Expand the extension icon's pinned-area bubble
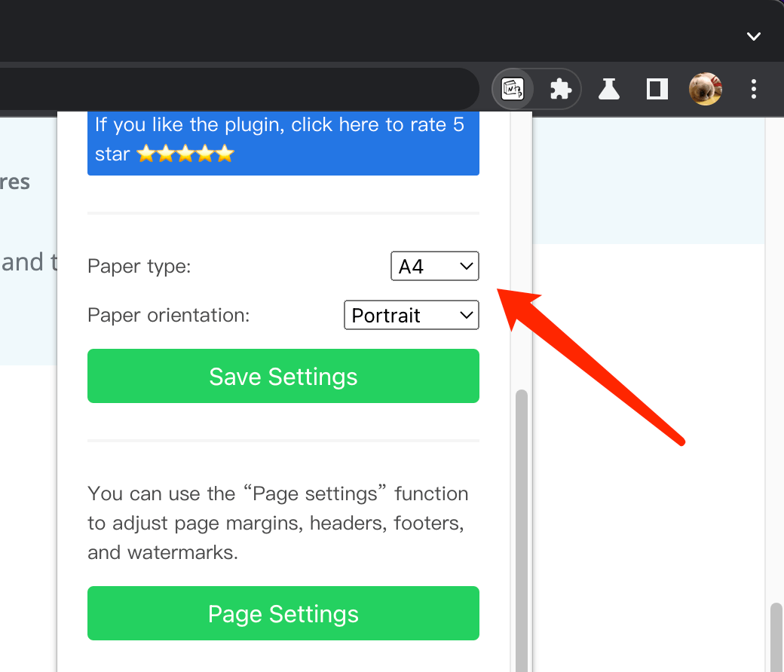 pos(513,88)
